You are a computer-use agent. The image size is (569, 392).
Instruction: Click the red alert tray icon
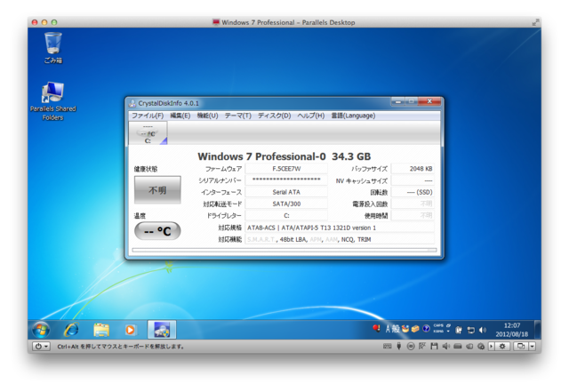(x=376, y=328)
